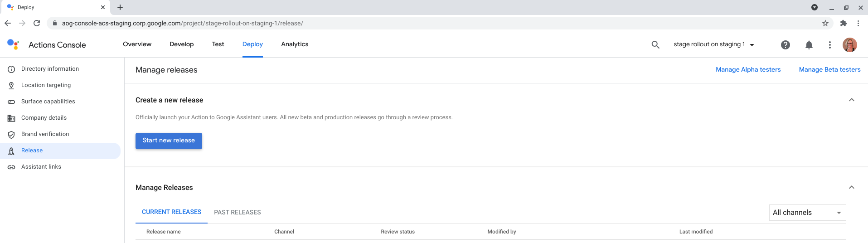Screen dimensions: 868x243
Task: Open Manage Alpha testers link
Action: coord(748,69)
